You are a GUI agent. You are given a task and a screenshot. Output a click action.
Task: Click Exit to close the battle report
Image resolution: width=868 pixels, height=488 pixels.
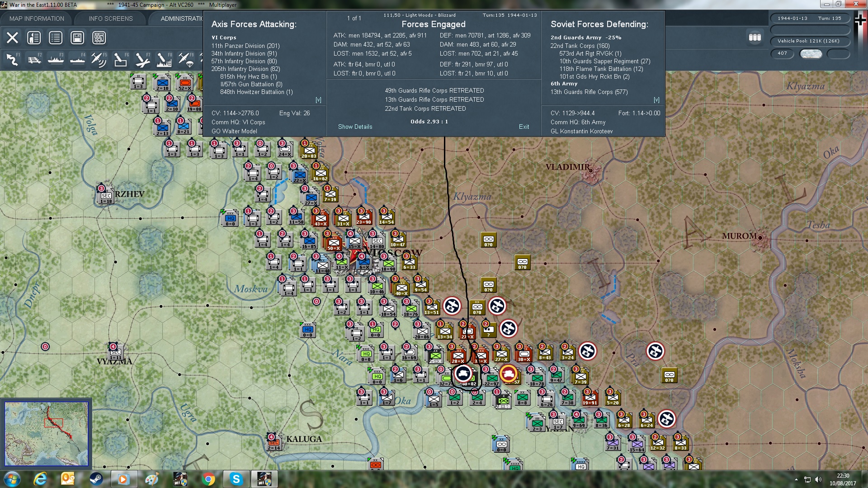point(524,127)
